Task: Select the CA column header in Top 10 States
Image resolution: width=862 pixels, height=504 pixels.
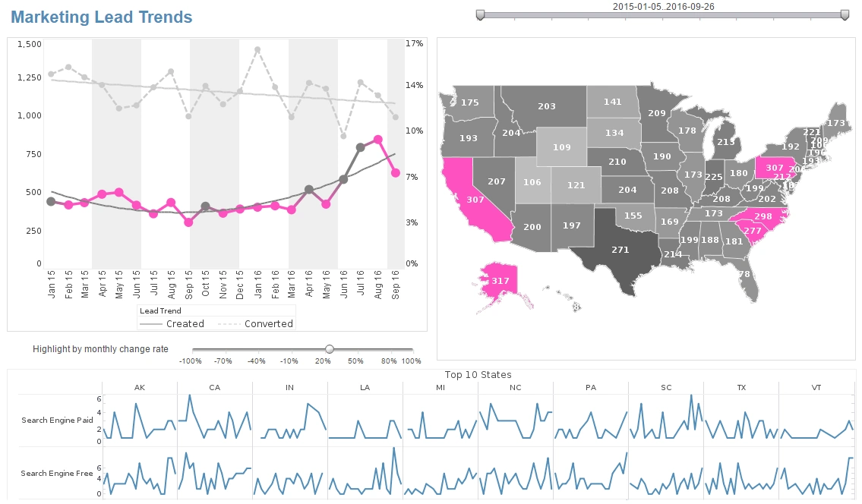Action: 215,387
